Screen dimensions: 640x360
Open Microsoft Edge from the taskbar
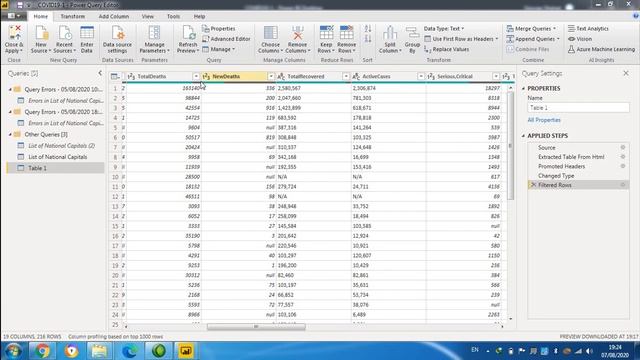click(129, 351)
